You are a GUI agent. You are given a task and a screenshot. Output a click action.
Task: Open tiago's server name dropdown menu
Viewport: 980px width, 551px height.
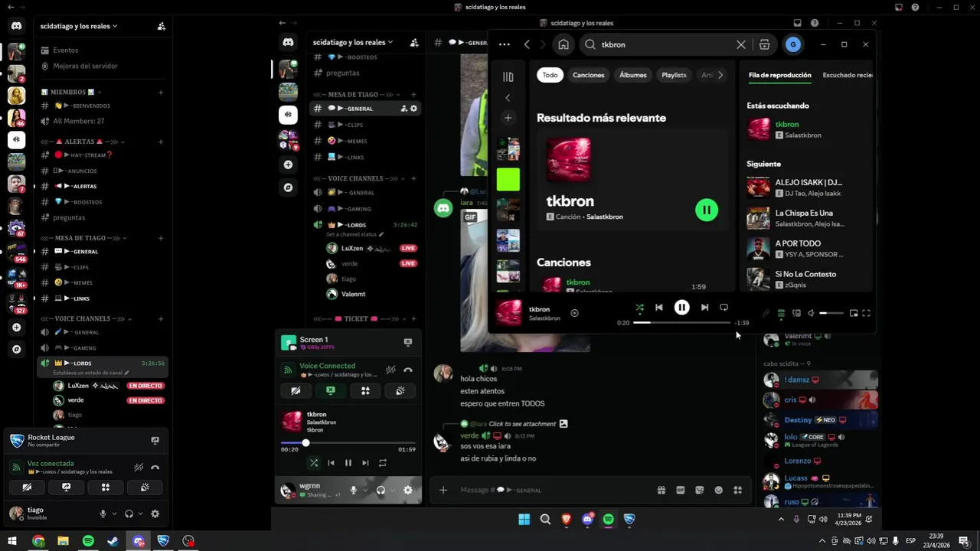click(79, 26)
